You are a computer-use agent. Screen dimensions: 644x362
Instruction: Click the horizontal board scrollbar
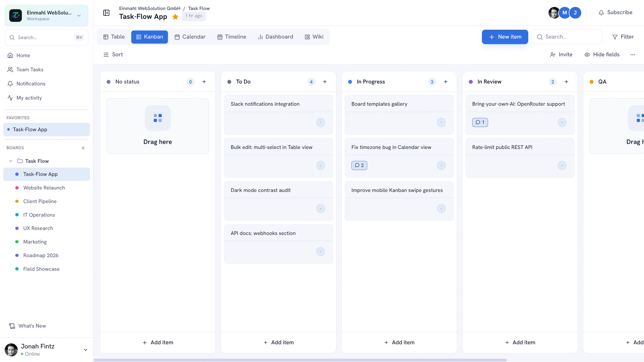click(300, 360)
